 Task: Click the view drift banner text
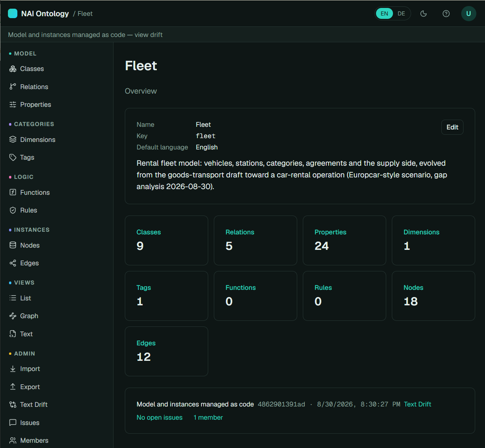tap(149, 35)
